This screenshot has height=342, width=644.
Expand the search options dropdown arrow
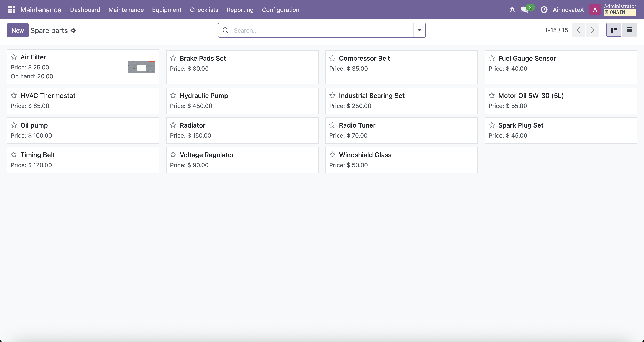(419, 30)
